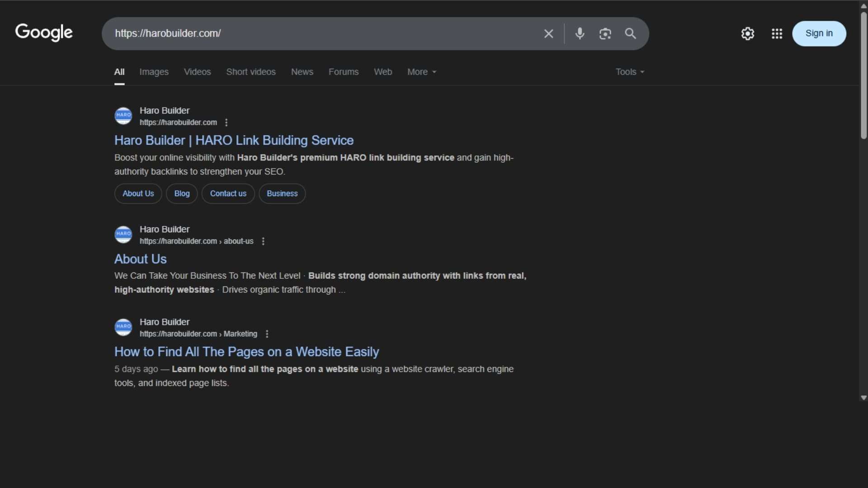Viewport: 868px width, 488px height.
Task: Switch to the Forums tab
Action: click(344, 72)
